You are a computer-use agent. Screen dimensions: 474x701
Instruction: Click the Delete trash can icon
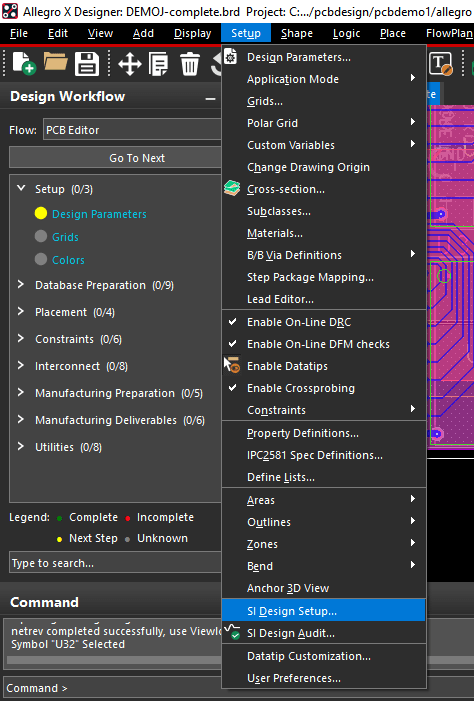pos(190,63)
